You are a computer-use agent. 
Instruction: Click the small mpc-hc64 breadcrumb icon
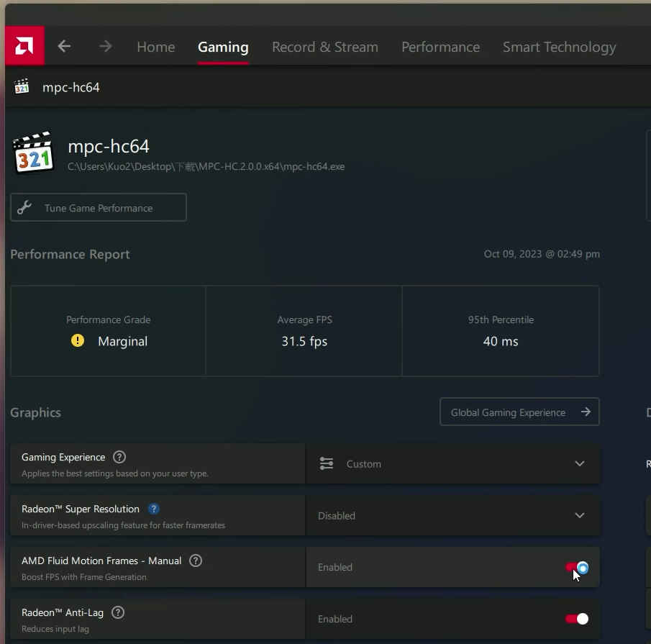[22, 86]
